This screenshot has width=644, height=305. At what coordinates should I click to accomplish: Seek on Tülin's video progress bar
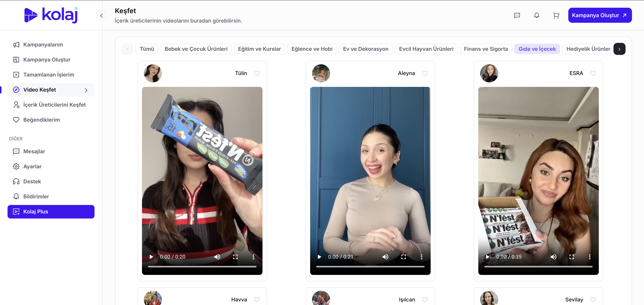point(202,267)
